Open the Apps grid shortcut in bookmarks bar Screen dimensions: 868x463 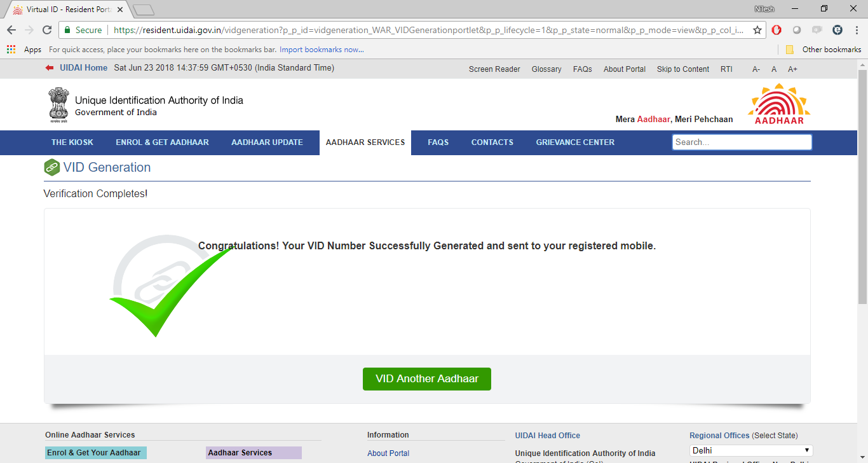tap(24, 50)
